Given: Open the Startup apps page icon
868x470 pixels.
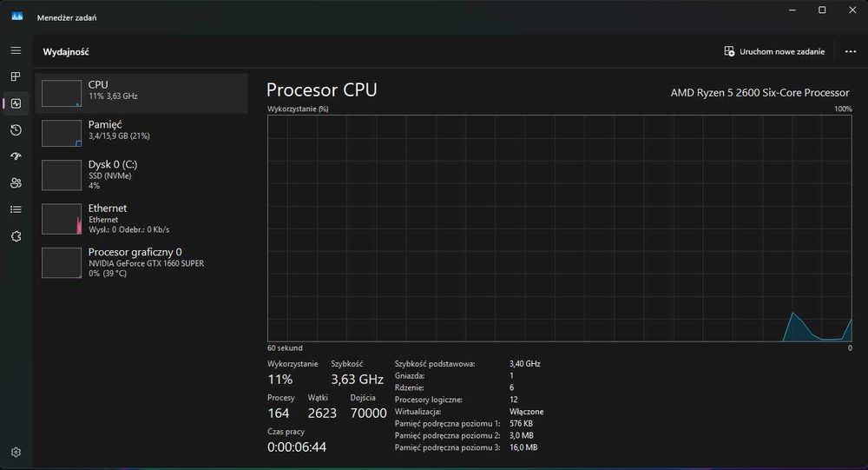Looking at the screenshot, I should pyautogui.click(x=16, y=156).
